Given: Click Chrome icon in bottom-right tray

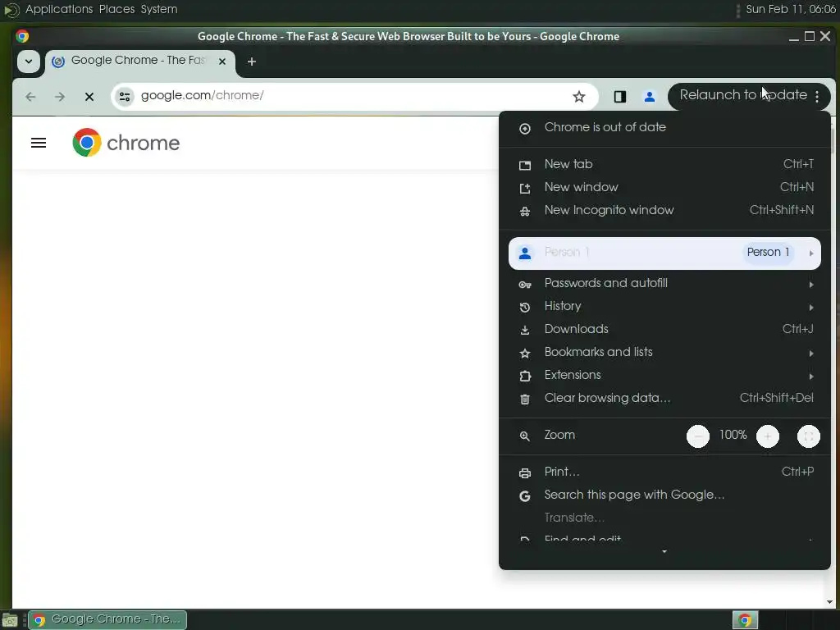Looking at the screenshot, I should click(x=745, y=620).
